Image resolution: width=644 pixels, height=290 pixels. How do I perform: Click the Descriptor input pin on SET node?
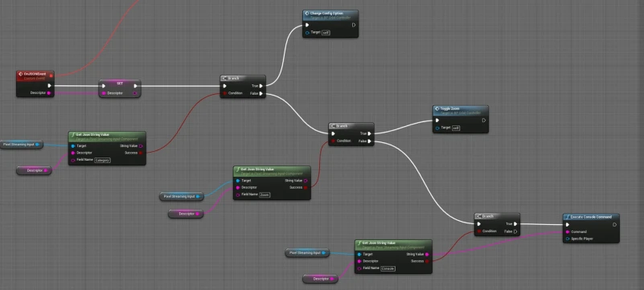[104, 93]
